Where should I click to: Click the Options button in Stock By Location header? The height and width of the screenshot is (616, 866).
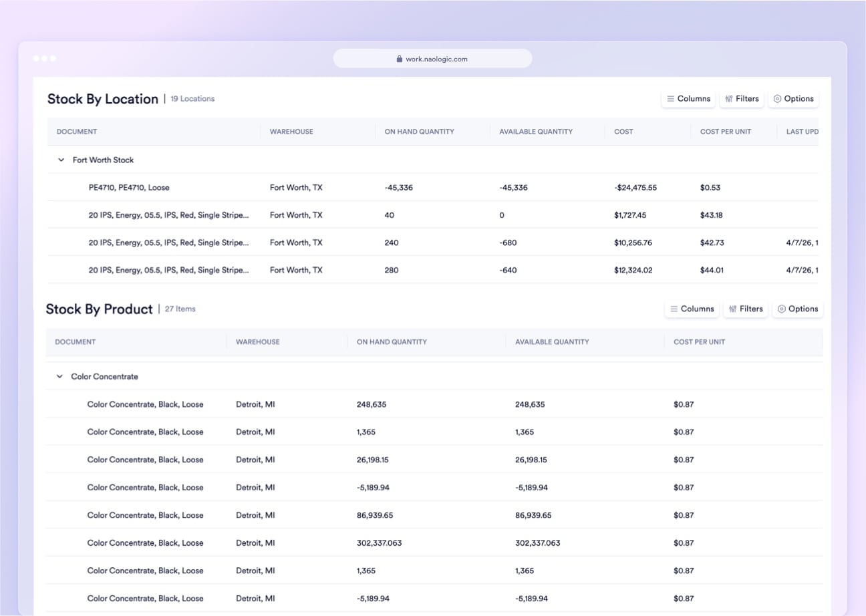click(793, 98)
